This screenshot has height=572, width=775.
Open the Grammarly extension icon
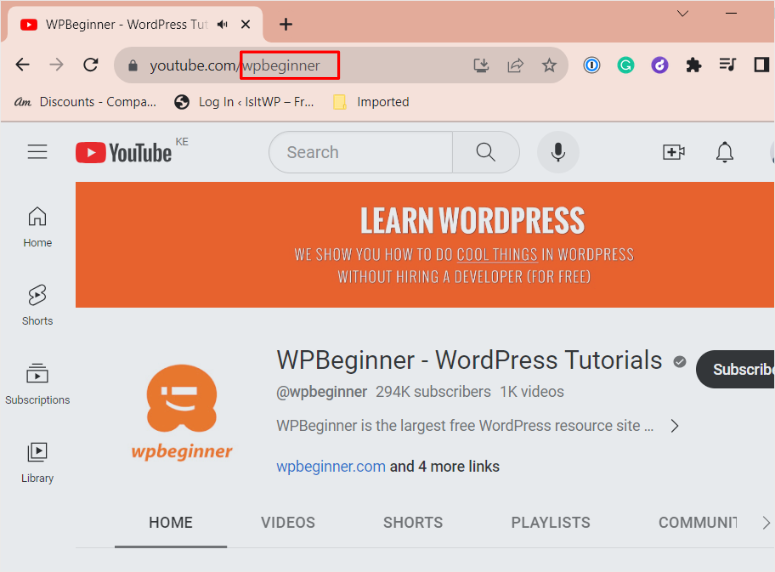point(626,65)
